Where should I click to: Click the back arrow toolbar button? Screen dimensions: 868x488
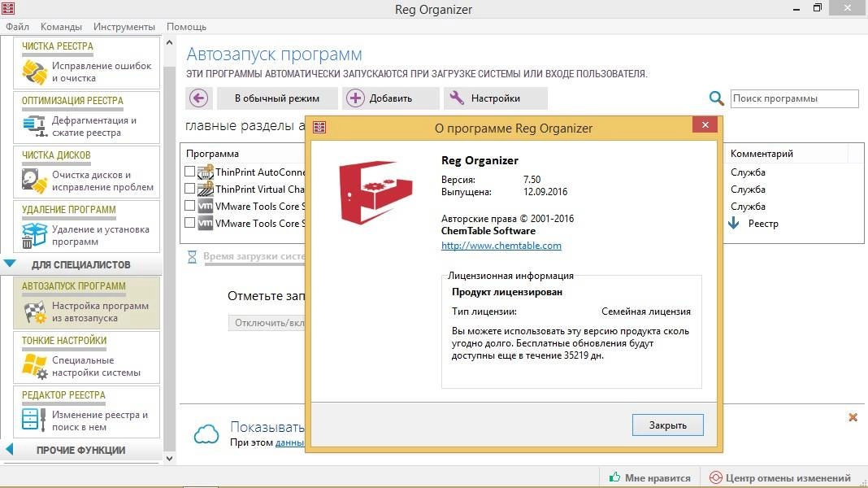pyautogui.click(x=199, y=98)
